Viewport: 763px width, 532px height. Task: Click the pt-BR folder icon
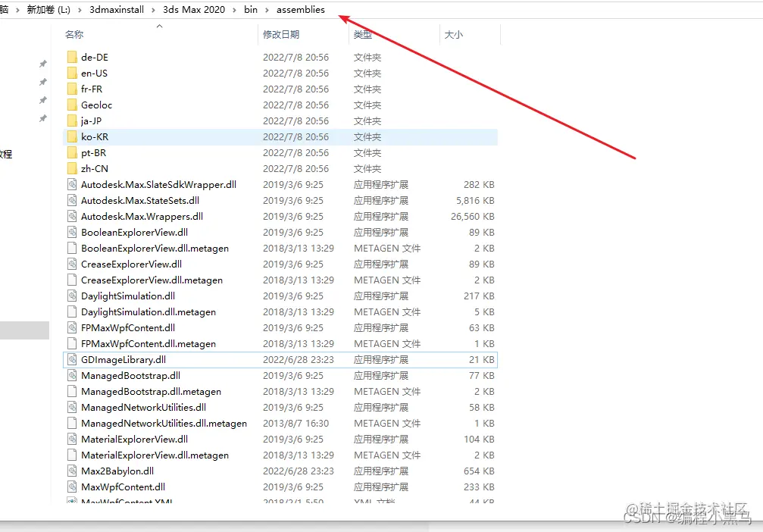click(72, 153)
